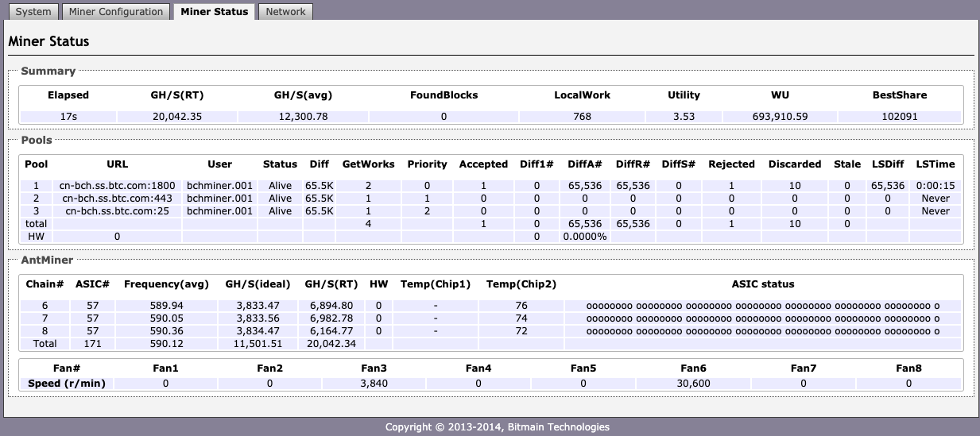Select the BestShare value 102091
Viewport: 980px width, 436px height.
[x=900, y=116]
